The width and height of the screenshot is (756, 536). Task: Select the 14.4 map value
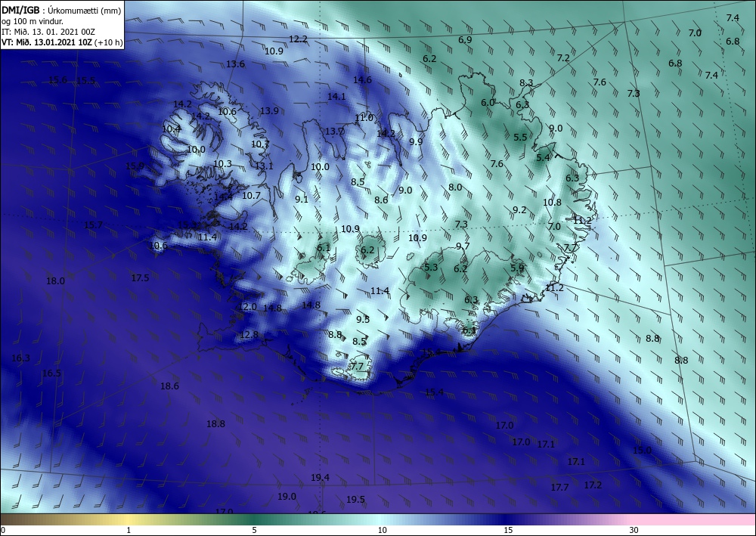coord(223,196)
